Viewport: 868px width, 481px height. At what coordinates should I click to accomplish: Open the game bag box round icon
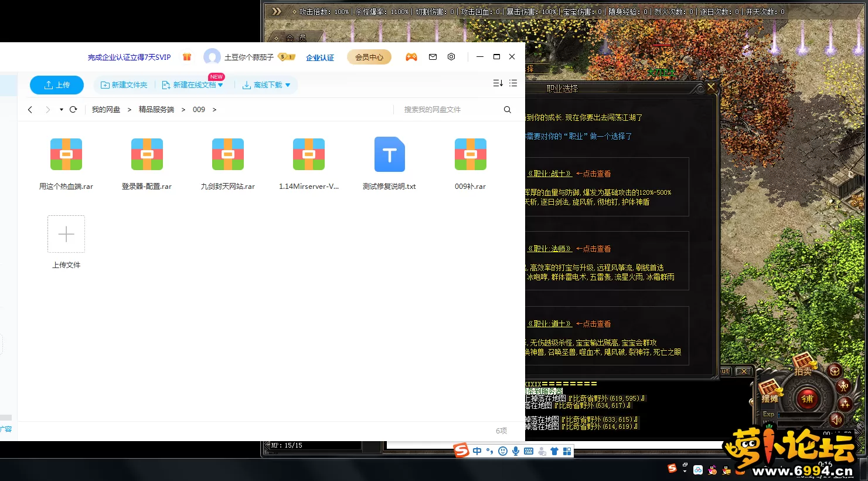[834, 370]
